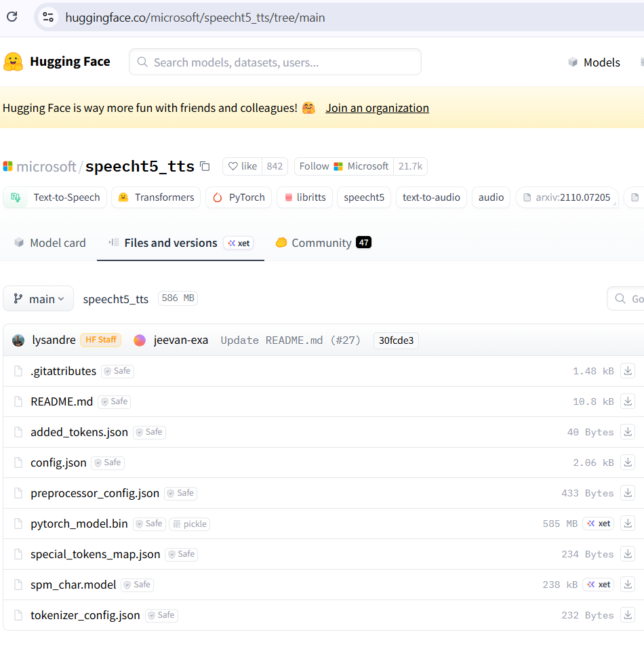The height and width of the screenshot is (649, 644).
Task: Click Safe badge next to spm_char.model
Action: (x=138, y=585)
